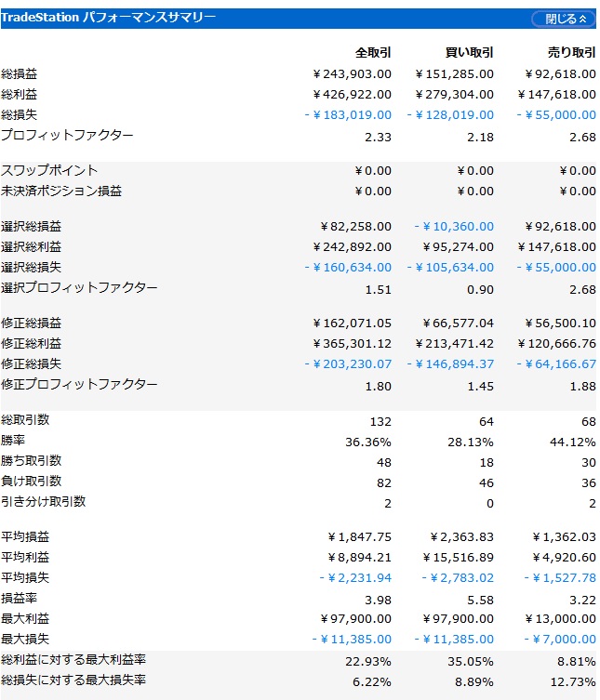The image size is (600, 700).
Task: Click the 最大利益 value for sell trades
Action: 560,619
